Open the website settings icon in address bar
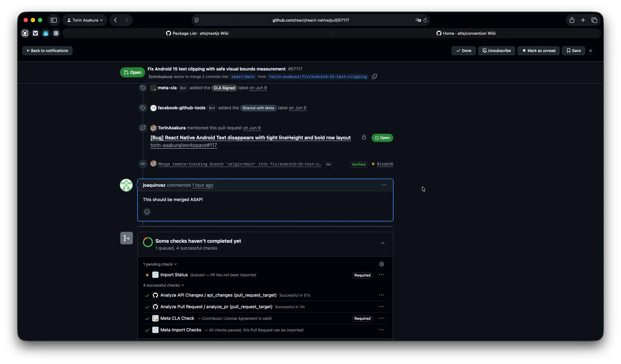 point(197,20)
